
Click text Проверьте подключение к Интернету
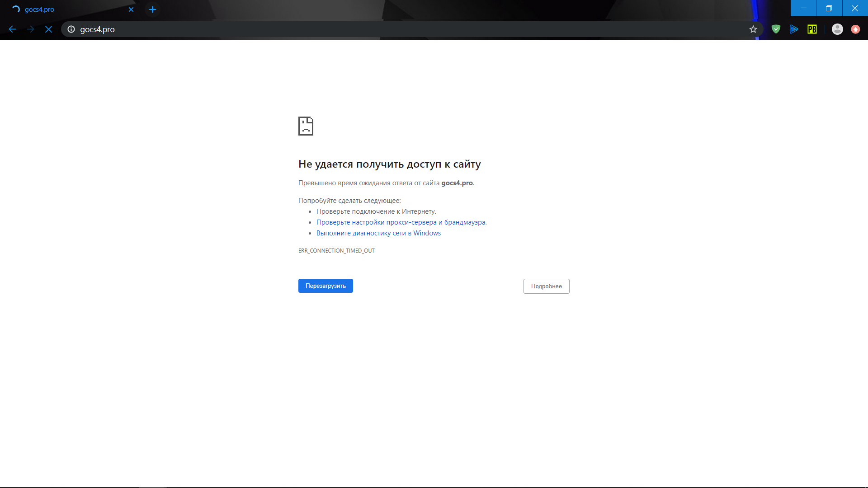(376, 211)
